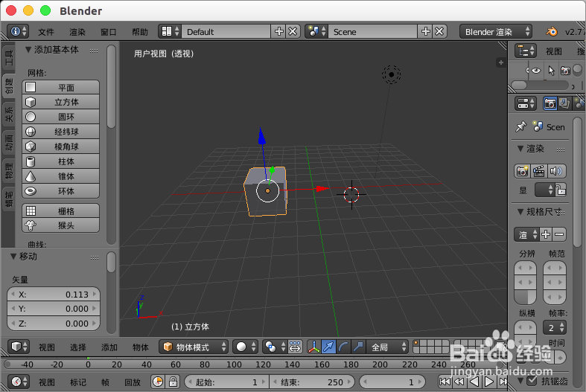Add a Grid mesh (栅格)
The image size is (586, 392).
(x=61, y=211)
